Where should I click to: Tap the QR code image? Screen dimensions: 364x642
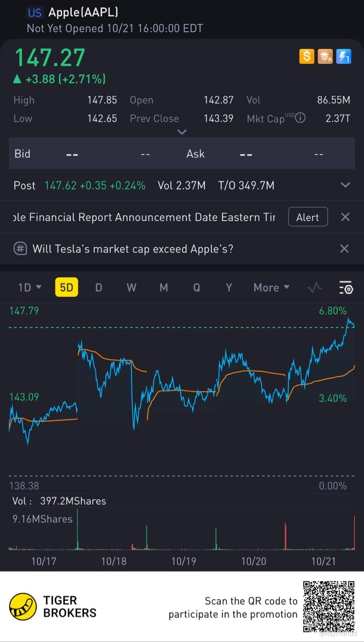329,607
